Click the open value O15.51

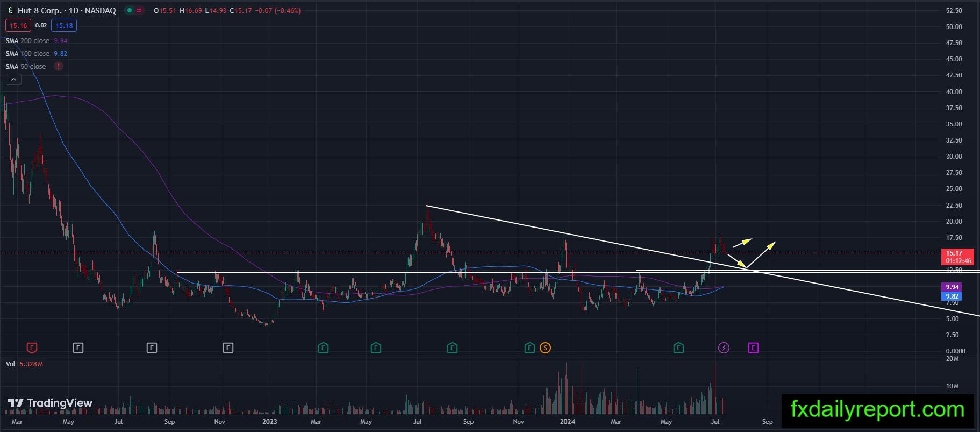pos(165,11)
